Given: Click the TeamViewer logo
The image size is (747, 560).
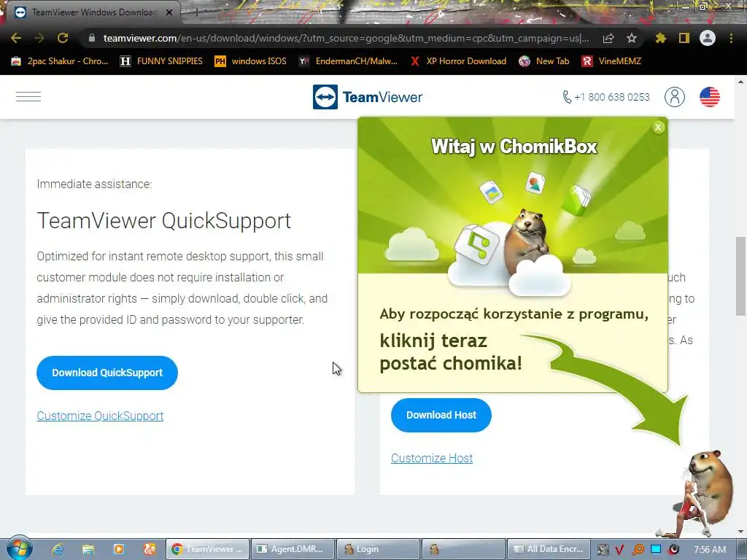Looking at the screenshot, I should [368, 97].
